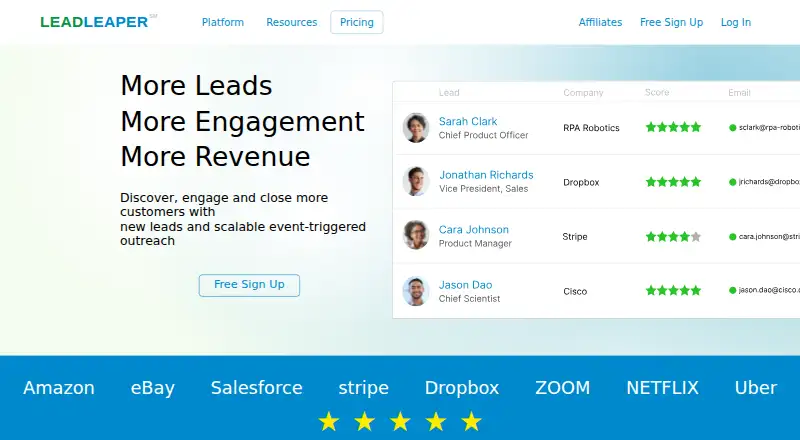Click the Dropbox name in blue banner
Screen dimensions: 800x440
(462, 388)
